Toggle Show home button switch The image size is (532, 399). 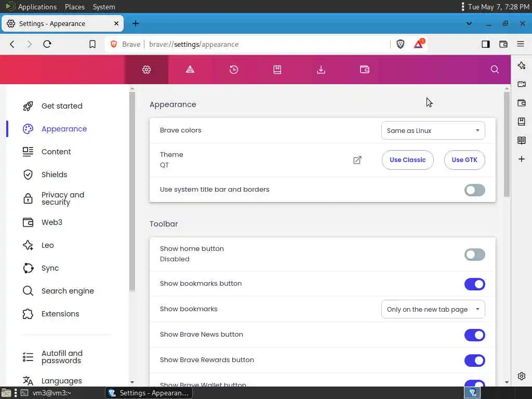coord(474,255)
